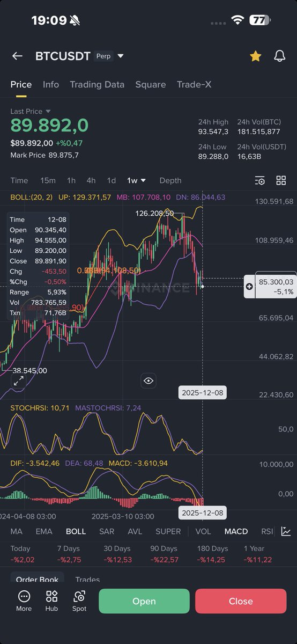Tap the plus icon on price marker
The width and height of the screenshot is (297, 644).
coord(249,287)
